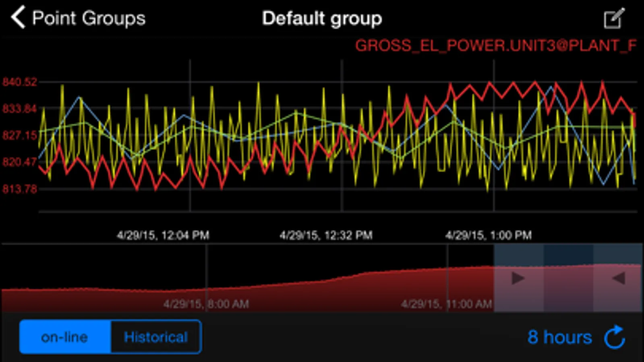This screenshot has height=362, width=644.
Task: Tap the left-pointing arrow in overview
Action: coord(619,278)
